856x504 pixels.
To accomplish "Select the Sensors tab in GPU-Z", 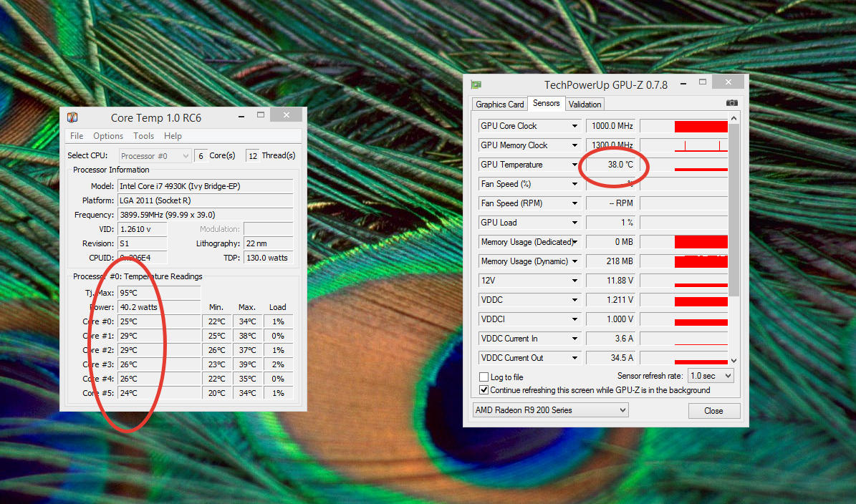I will coord(546,103).
